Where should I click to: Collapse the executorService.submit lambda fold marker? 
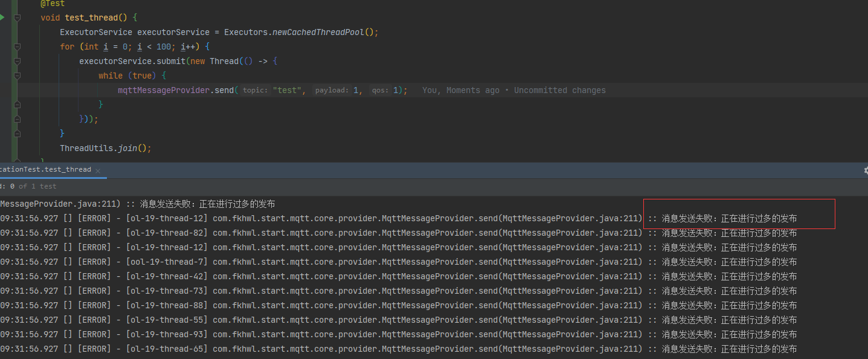pos(18,61)
